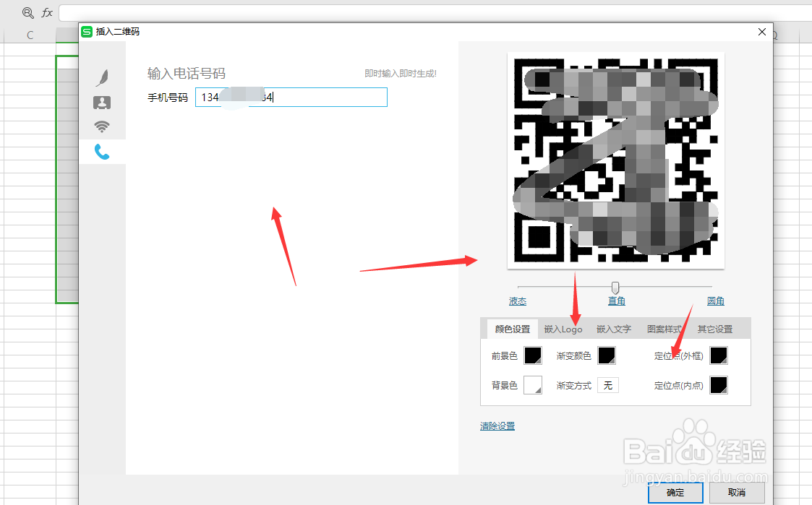Open the 背景色 background color swatch
The width and height of the screenshot is (812, 505).
point(533,385)
